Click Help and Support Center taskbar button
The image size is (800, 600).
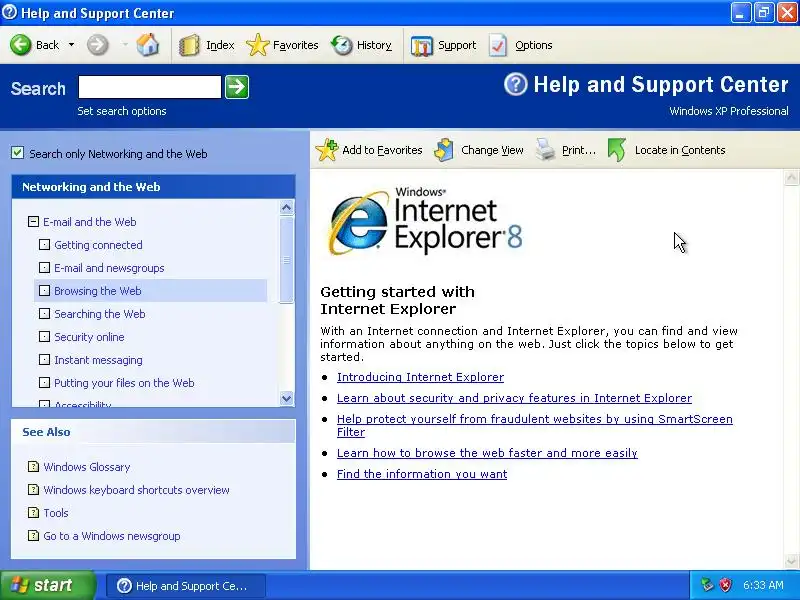coord(186,586)
